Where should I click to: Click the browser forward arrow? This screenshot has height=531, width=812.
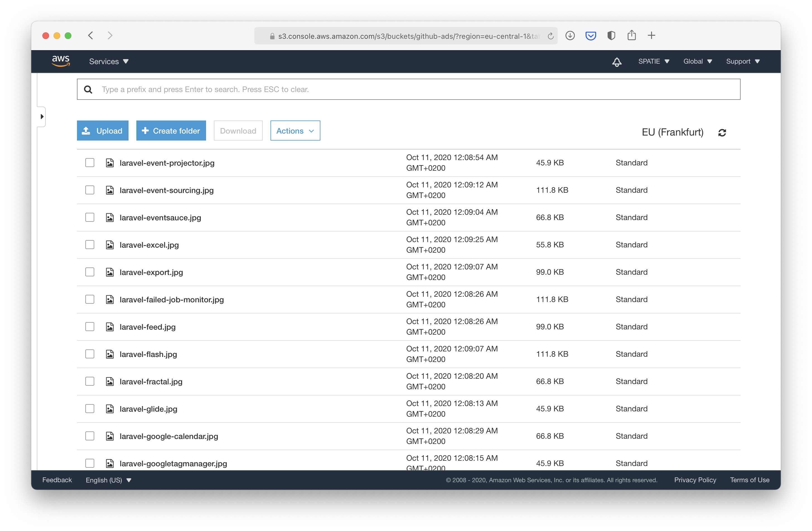110,35
